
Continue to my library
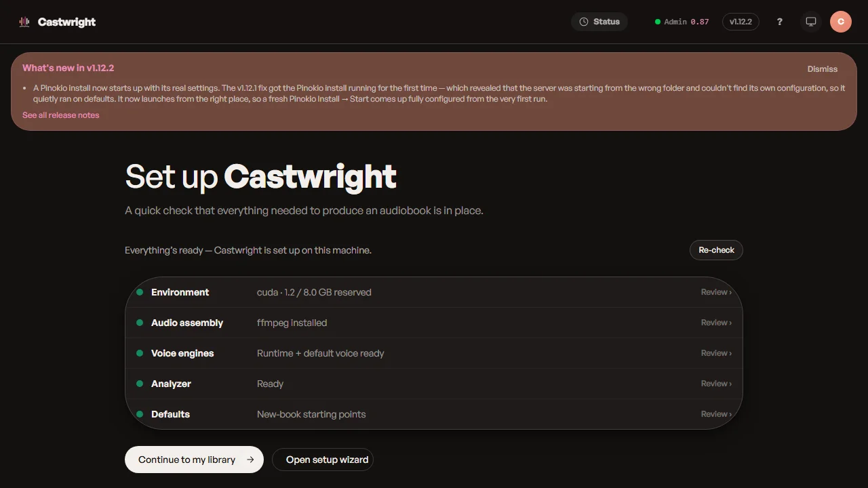(x=194, y=460)
